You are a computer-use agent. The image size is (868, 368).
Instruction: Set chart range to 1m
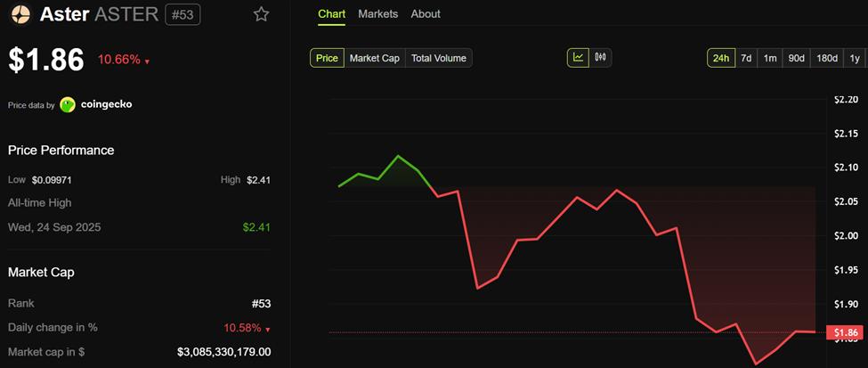[770, 58]
